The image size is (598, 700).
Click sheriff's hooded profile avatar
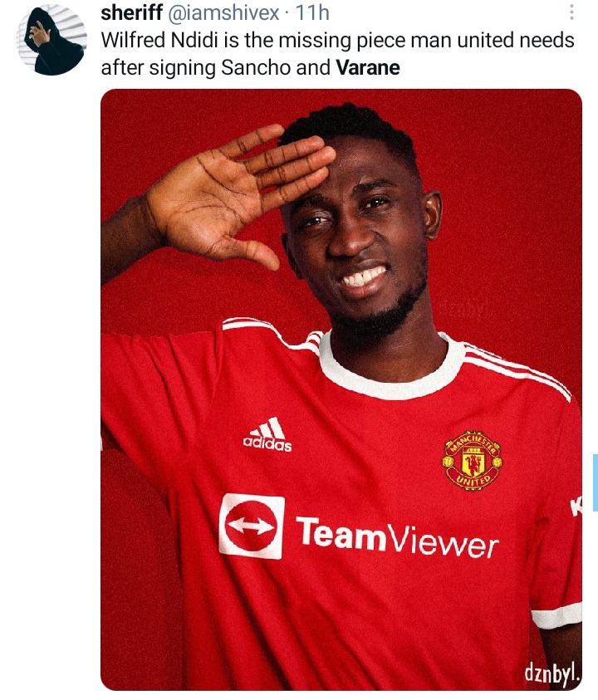coord(51,40)
